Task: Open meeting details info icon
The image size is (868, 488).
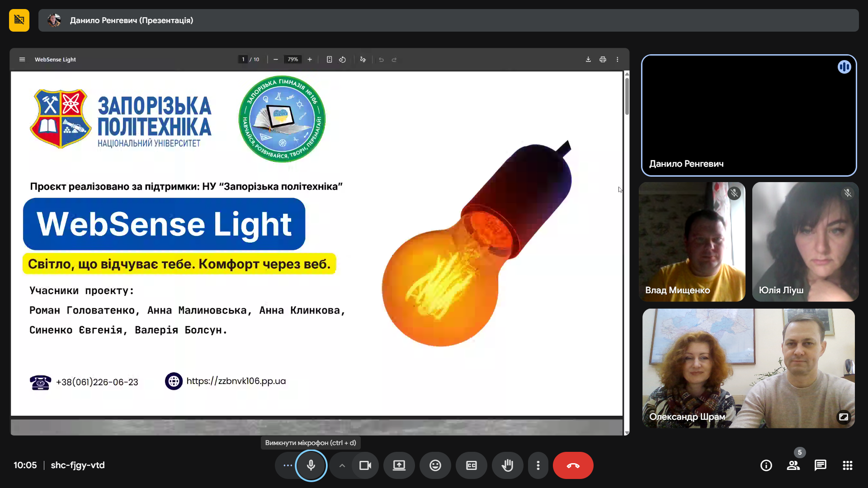Action: coord(766,465)
